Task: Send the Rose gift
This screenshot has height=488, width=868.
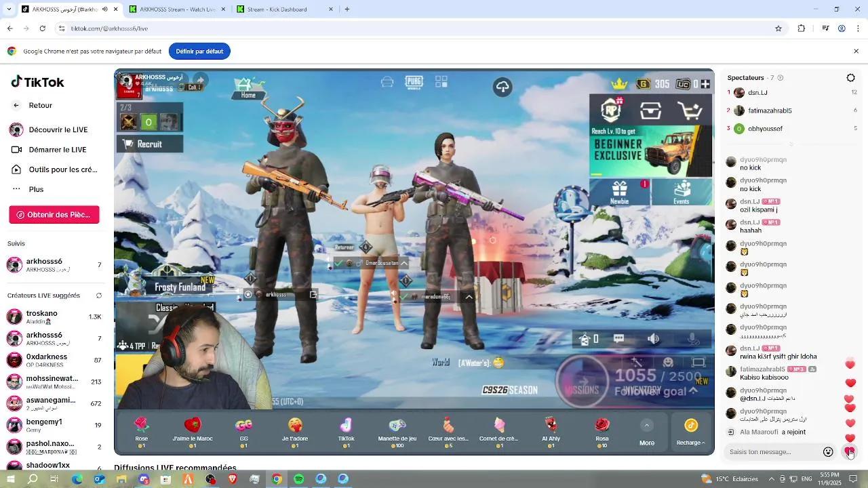Action: pos(141,432)
